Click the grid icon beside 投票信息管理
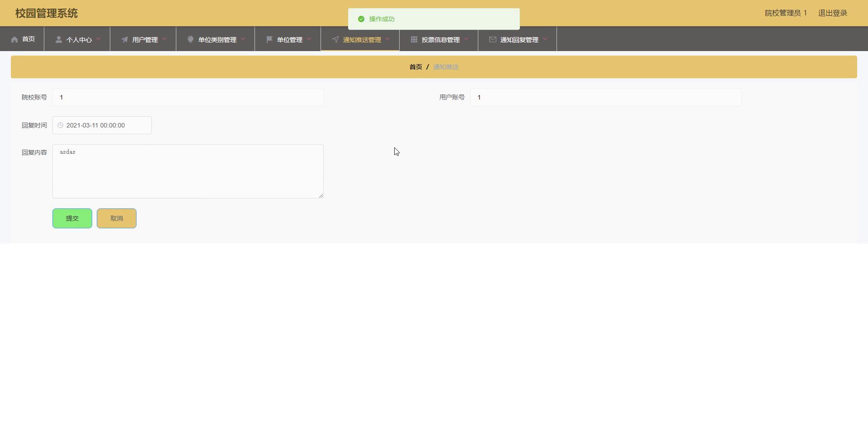The width and height of the screenshot is (868, 434). [414, 40]
